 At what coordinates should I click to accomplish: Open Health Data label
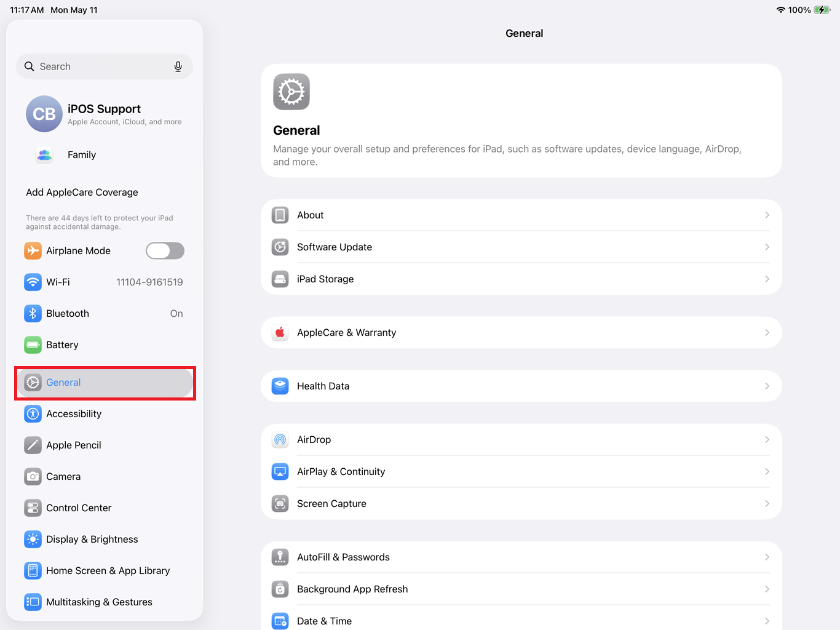tap(323, 386)
